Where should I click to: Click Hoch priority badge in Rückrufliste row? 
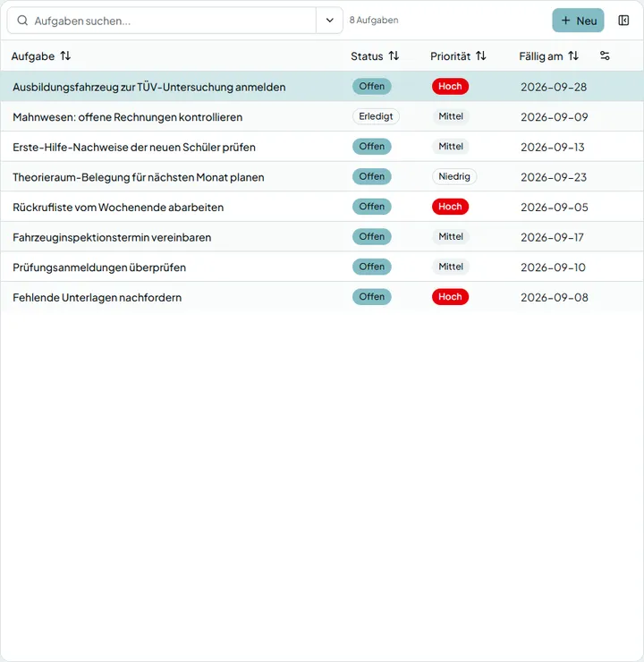pyautogui.click(x=450, y=207)
